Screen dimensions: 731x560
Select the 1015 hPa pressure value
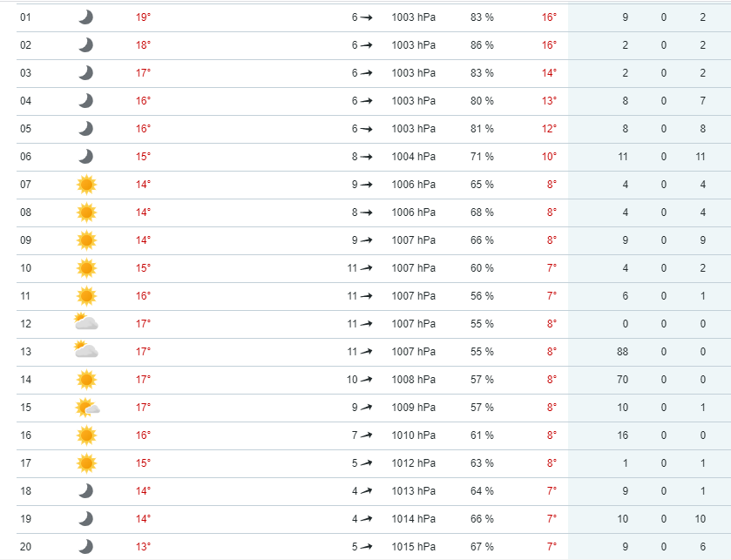[413, 547]
